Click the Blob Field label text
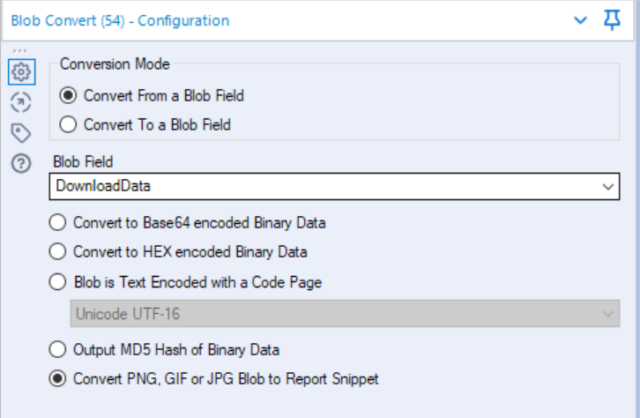The image size is (640, 418). (x=83, y=162)
